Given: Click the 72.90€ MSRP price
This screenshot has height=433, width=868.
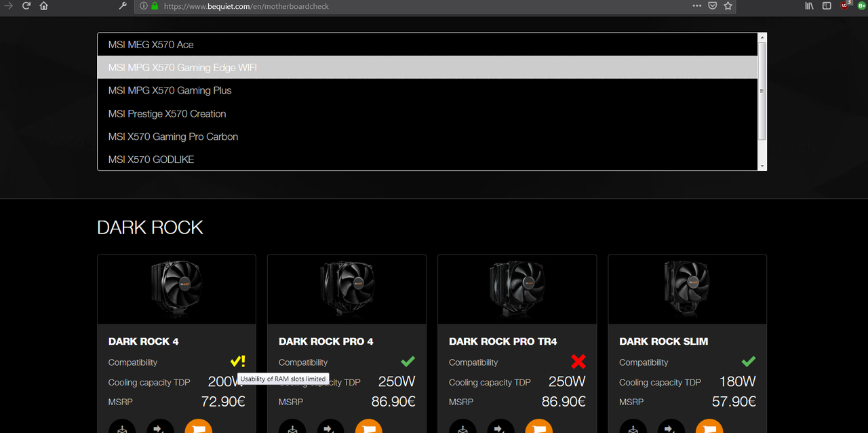Looking at the screenshot, I should point(223,401).
